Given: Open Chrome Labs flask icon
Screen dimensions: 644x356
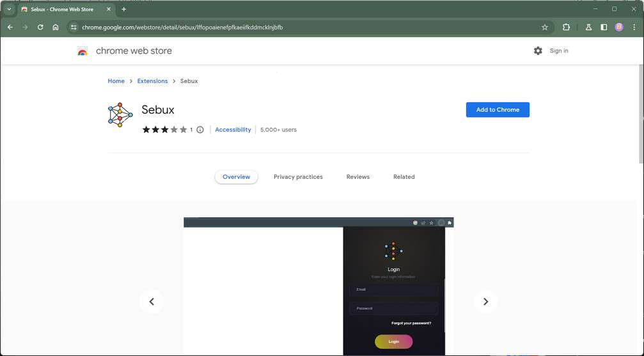Looking at the screenshot, I should 588,27.
